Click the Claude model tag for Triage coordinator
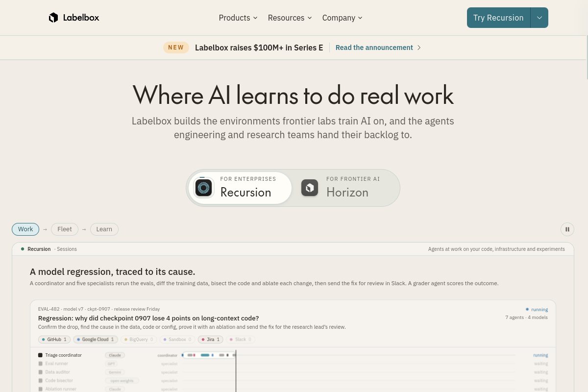The image size is (588, 392). pyautogui.click(x=115, y=355)
